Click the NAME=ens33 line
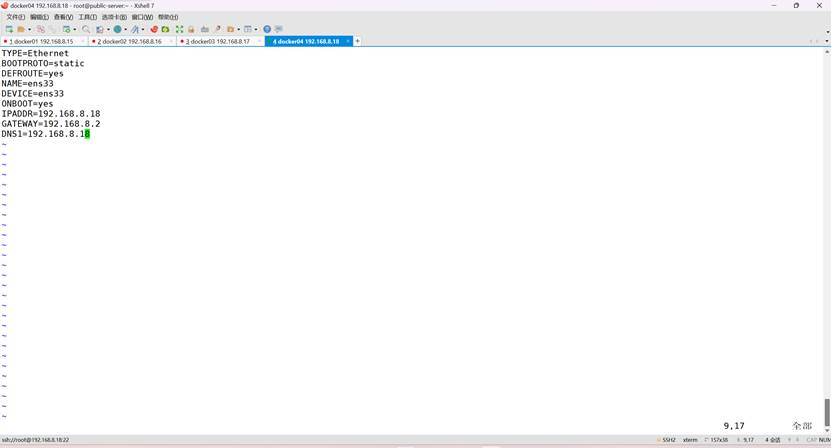Image resolution: width=831 pixels, height=448 pixels. pyautogui.click(x=28, y=83)
